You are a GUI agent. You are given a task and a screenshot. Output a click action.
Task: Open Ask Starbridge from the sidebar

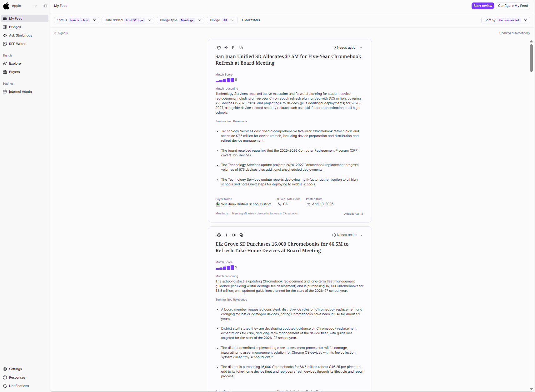coord(24,36)
